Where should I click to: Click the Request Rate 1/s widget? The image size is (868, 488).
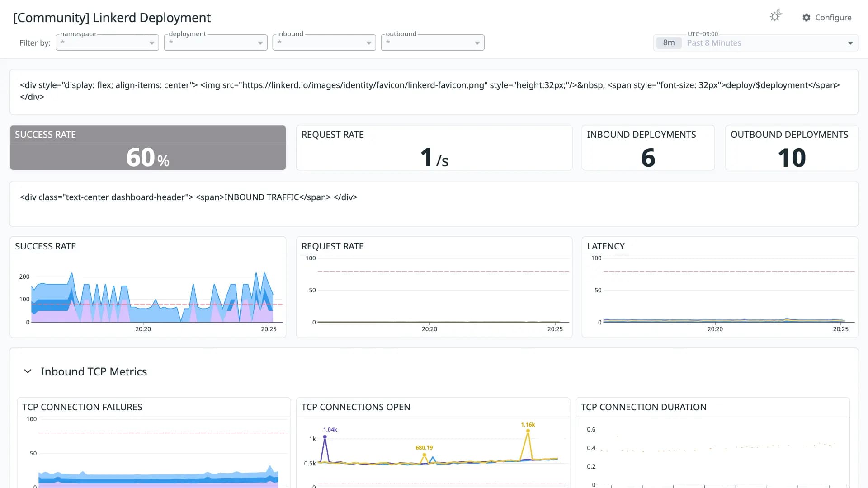pos(434,148)
